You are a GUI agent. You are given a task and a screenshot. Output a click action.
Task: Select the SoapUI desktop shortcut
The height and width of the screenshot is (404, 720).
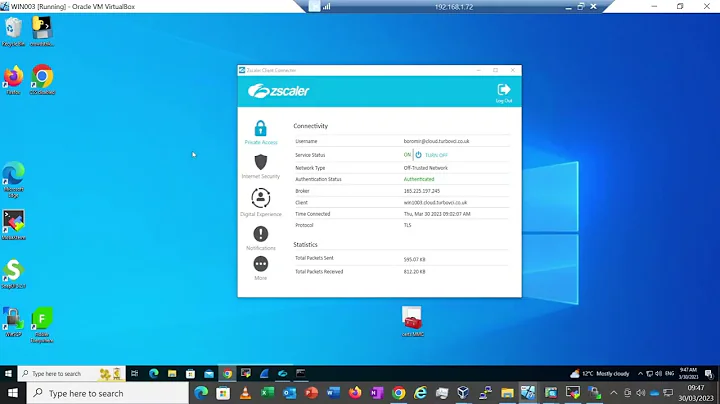(13, 274)
